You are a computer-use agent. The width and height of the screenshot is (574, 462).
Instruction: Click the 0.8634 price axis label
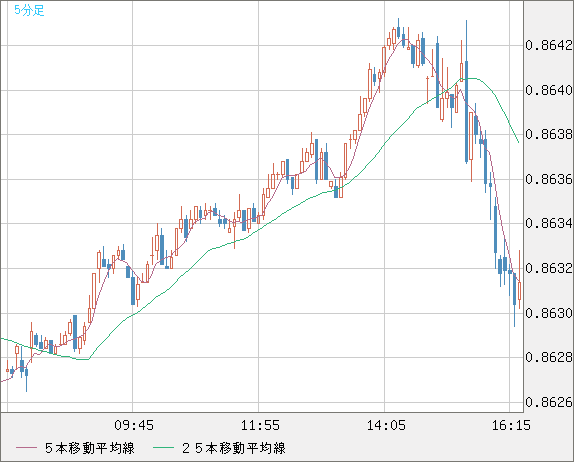pyautogui.click(x=549, y=223)
